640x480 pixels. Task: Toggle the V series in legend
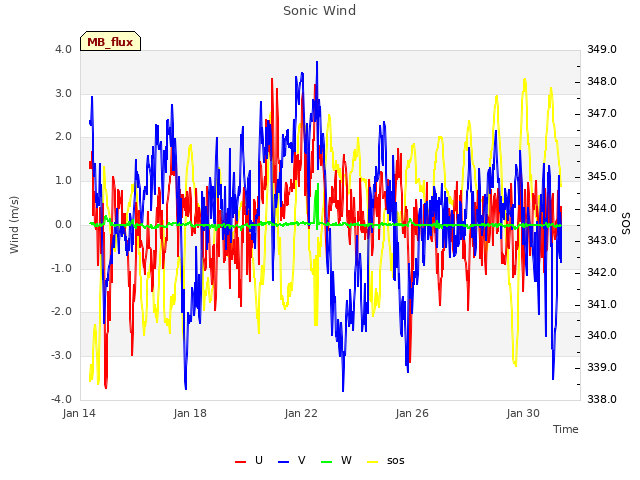[291, 461]
